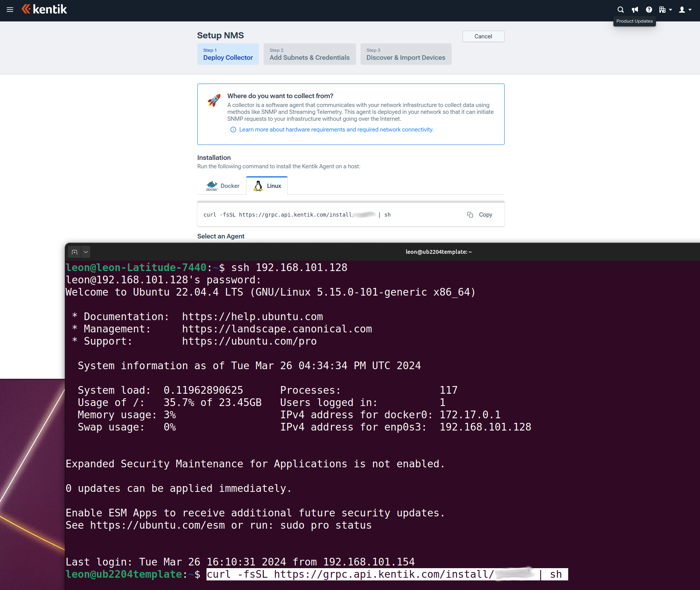Select Step 1 Deploy Collector
The width and height of the screenshot is (700, 590).
point(228,54)
